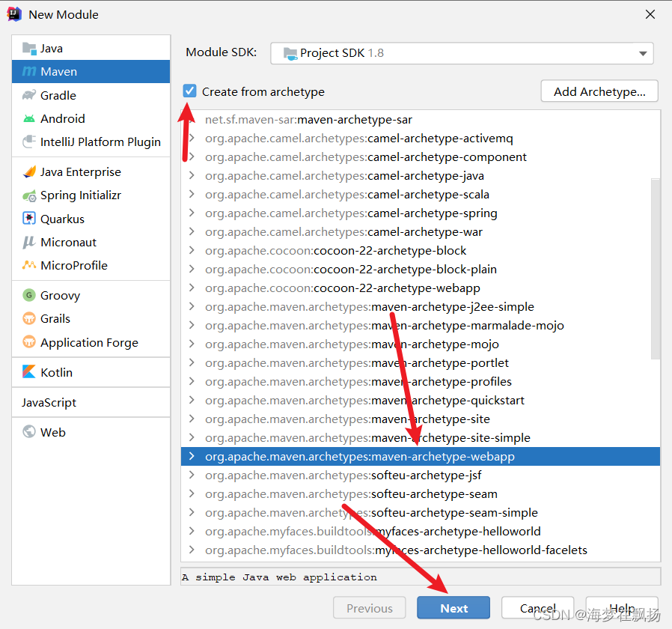Click the Next button

[x=453, y=607]
